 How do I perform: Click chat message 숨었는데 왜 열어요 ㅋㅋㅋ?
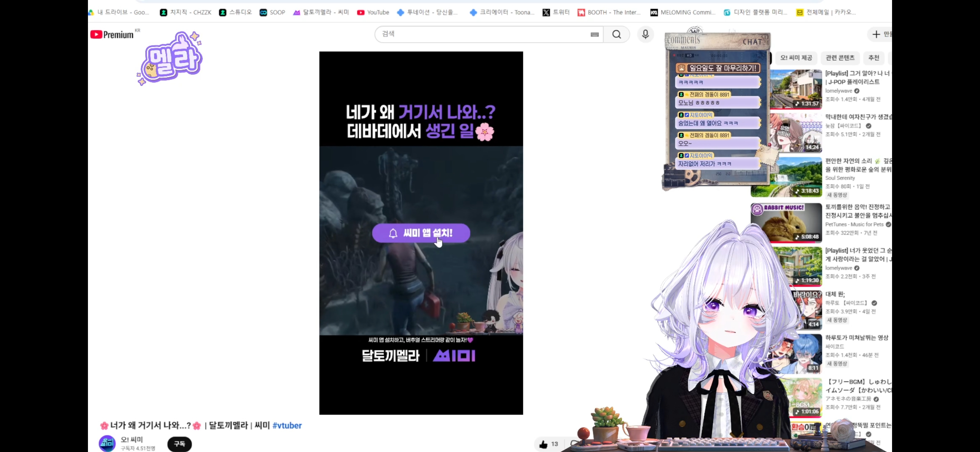(718, 123)
